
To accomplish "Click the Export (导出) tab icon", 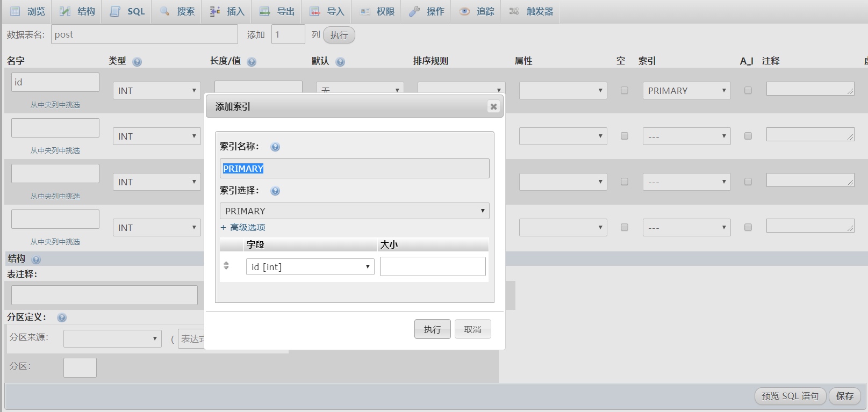I will pyautogui.click(x=264, y=11).
